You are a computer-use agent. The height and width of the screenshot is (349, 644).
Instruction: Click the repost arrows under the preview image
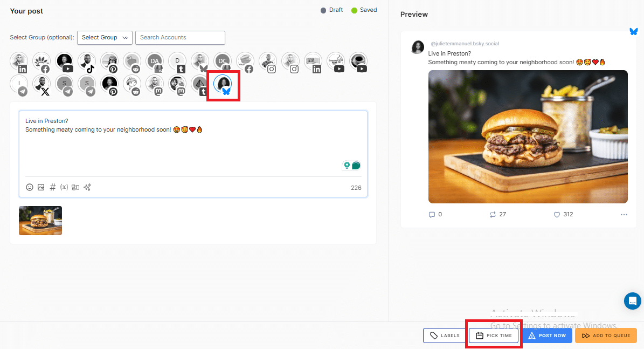click(492, 214)
